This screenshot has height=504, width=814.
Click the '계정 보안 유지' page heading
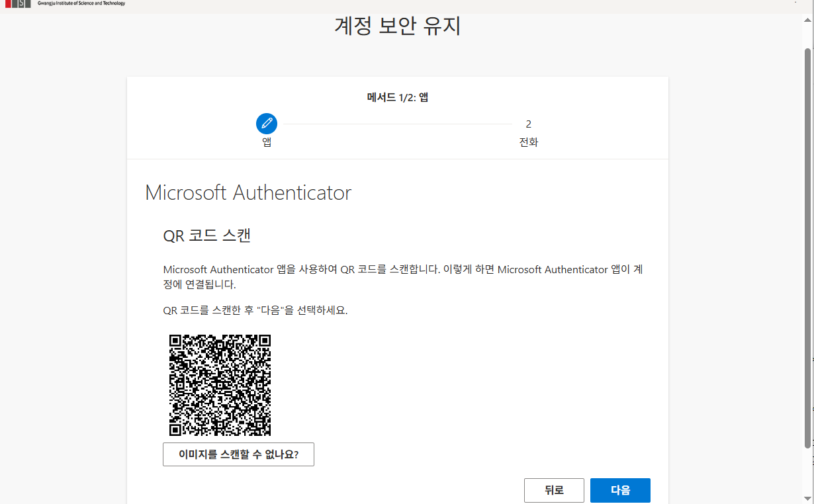coord(398,26)
